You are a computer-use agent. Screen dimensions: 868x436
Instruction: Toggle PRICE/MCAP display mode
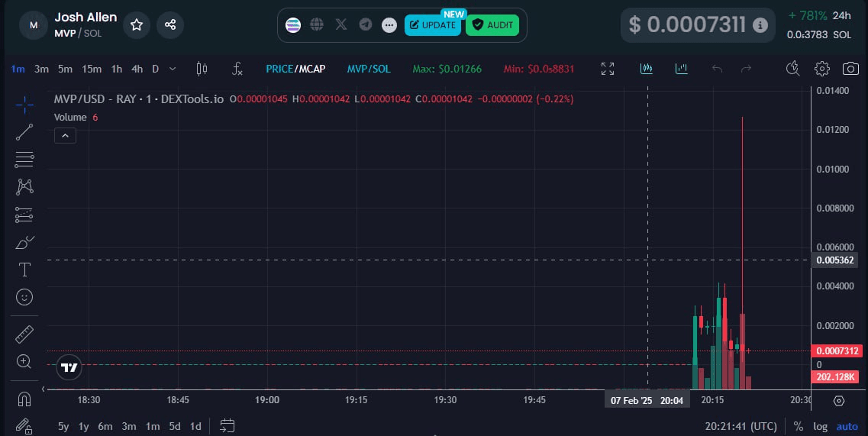[295, 69]
